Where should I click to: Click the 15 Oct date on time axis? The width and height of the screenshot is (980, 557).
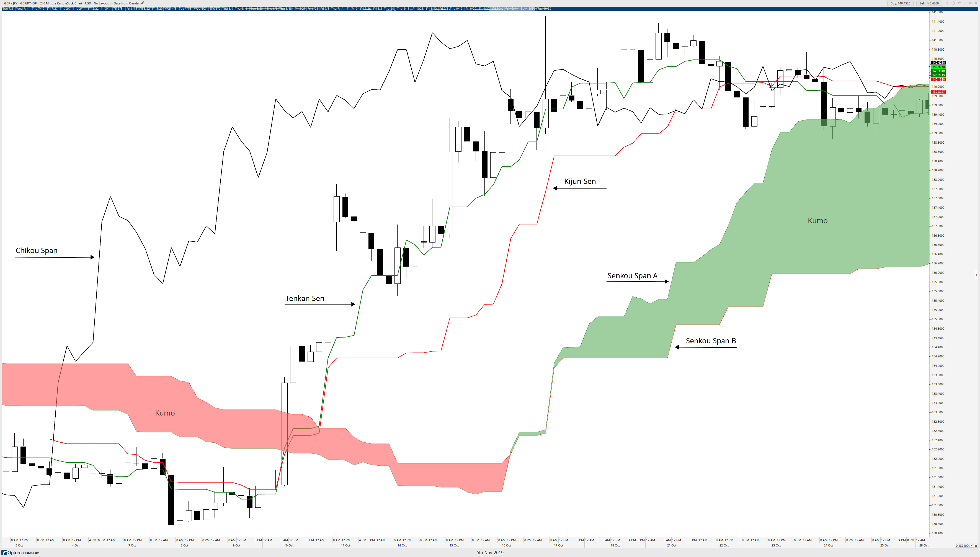(x=454, y=546)
